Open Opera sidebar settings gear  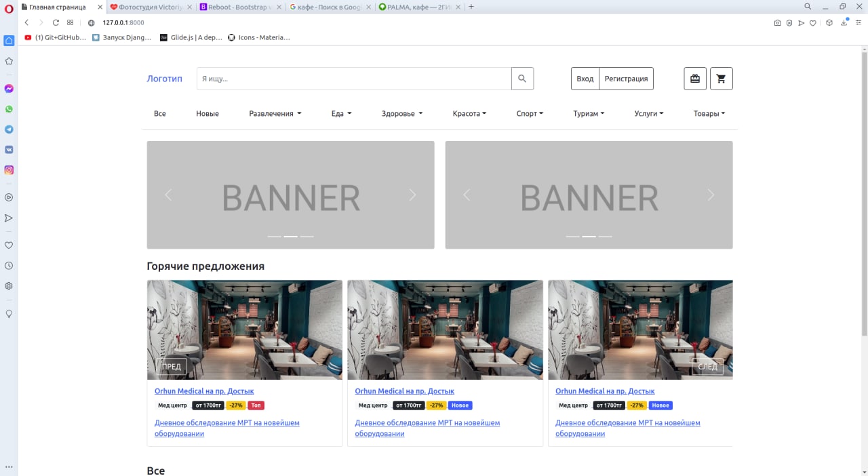point(9,286)
